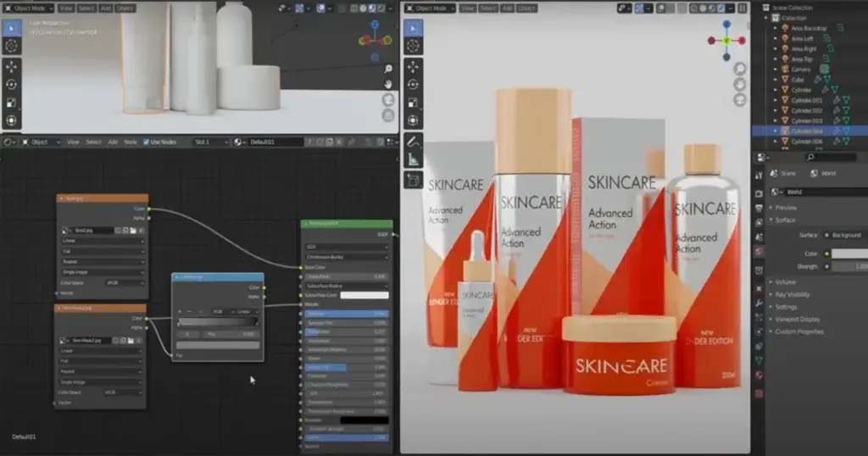Select the Cursor tool in left viewport
This screenshot has height=456, width=868.
click(11, 46)
